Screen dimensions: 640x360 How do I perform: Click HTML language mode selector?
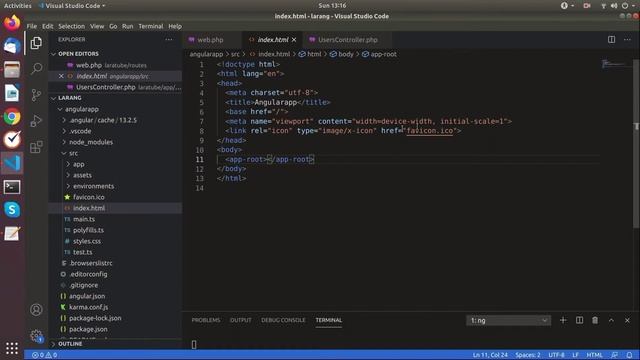point(594,355)
